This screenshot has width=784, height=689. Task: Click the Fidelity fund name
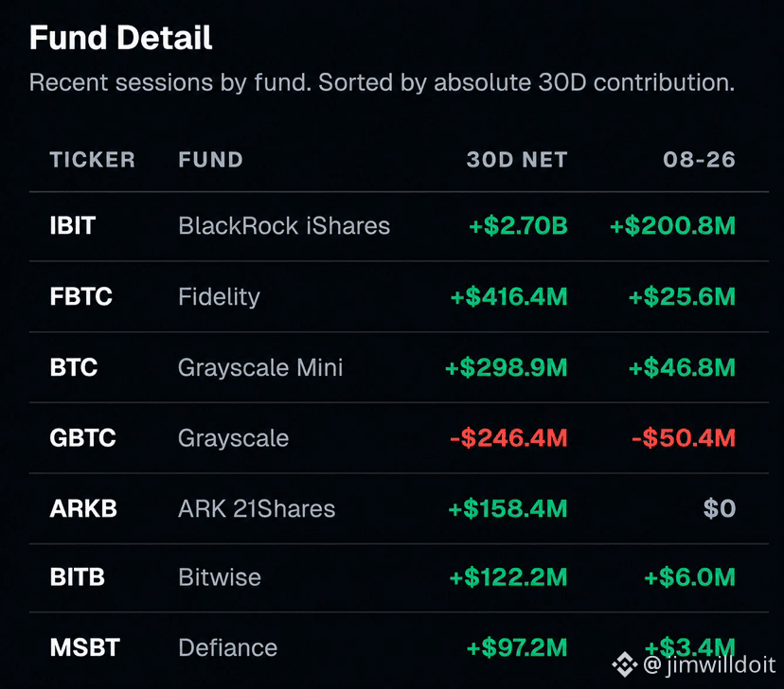click(219, 297)
